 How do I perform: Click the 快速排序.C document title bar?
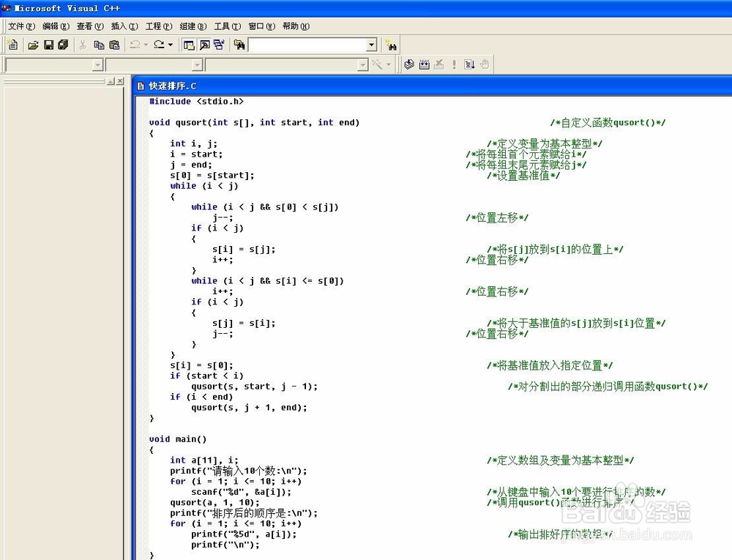432,86
